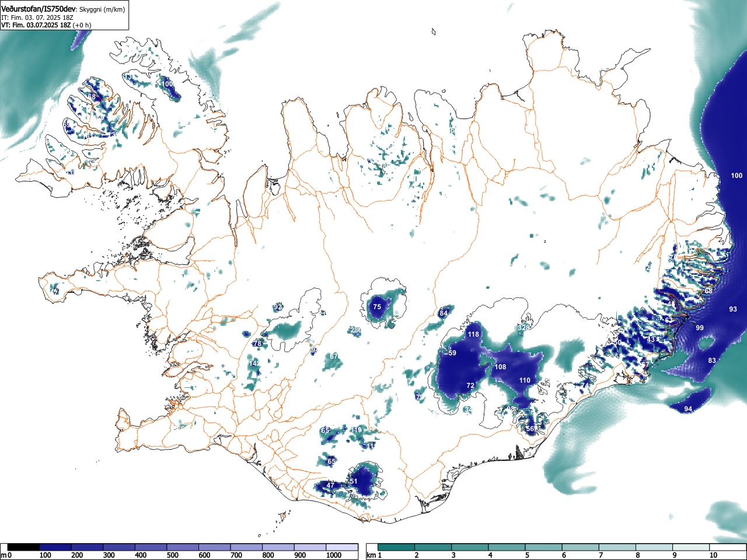Select the '51' value on Mýrdalsjökull
Screen dimensions: 747x560
click(x=354, y=481)
